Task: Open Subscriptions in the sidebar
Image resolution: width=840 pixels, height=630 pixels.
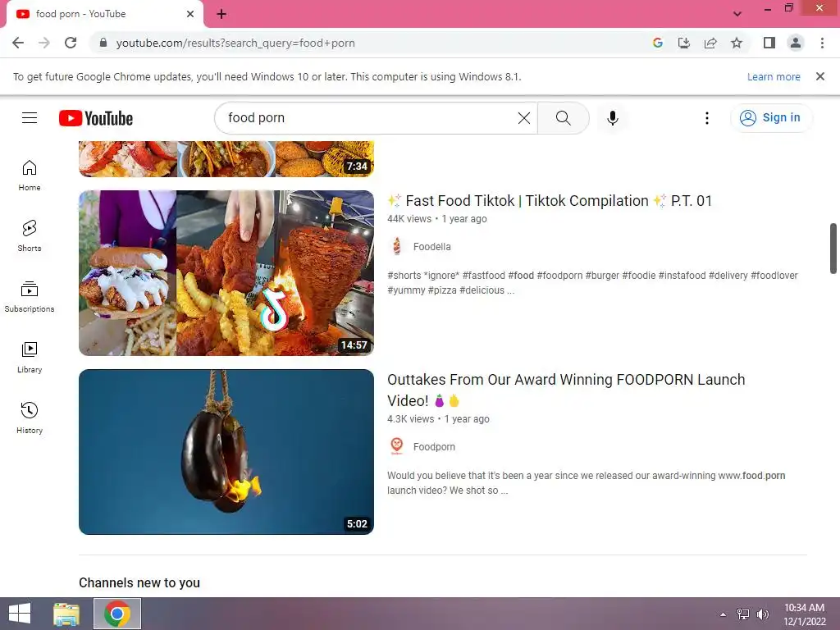Action: pyautogui.click(x=30, y=297)
